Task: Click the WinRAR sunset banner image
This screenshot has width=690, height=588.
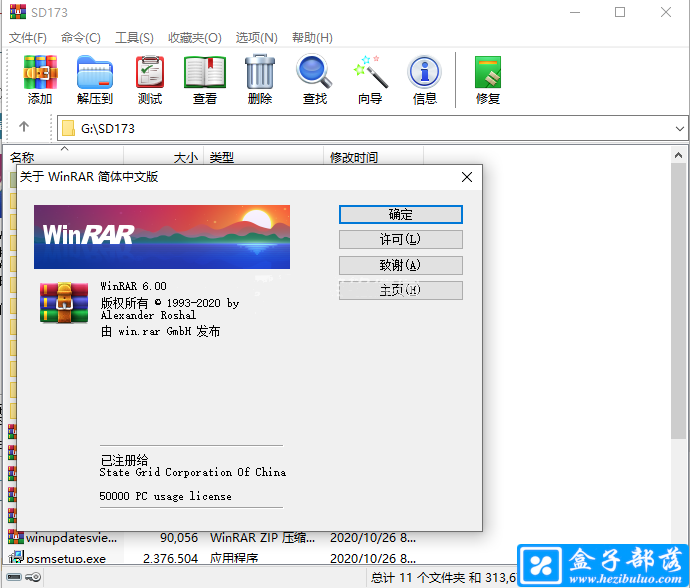Action: [x=162, y=237]
